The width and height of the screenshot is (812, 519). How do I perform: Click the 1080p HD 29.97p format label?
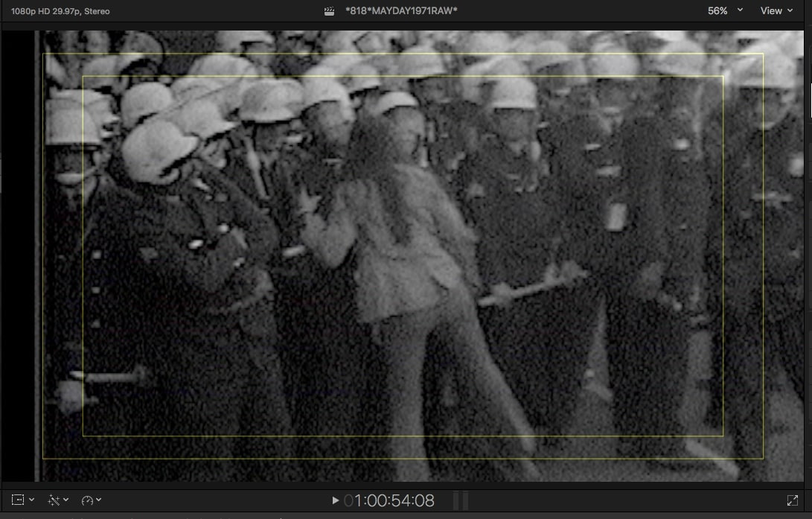coord(60,11)
